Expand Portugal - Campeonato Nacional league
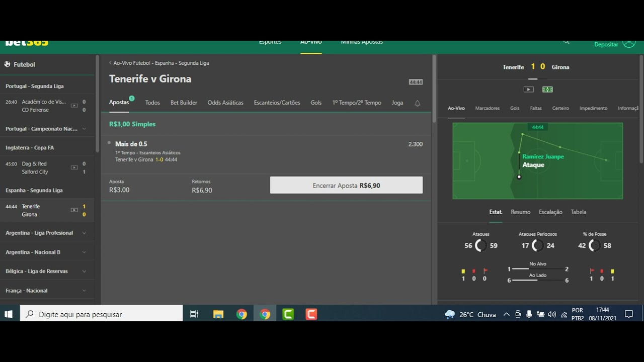 (x=47, y=129)
